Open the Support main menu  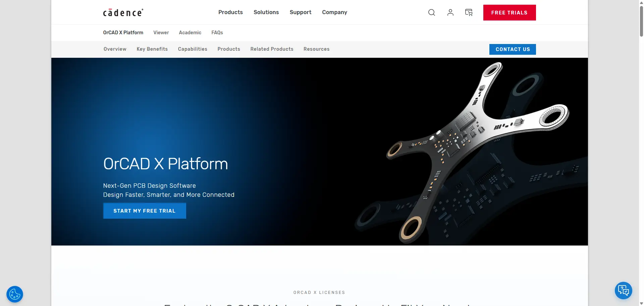[x=301, y=12]
